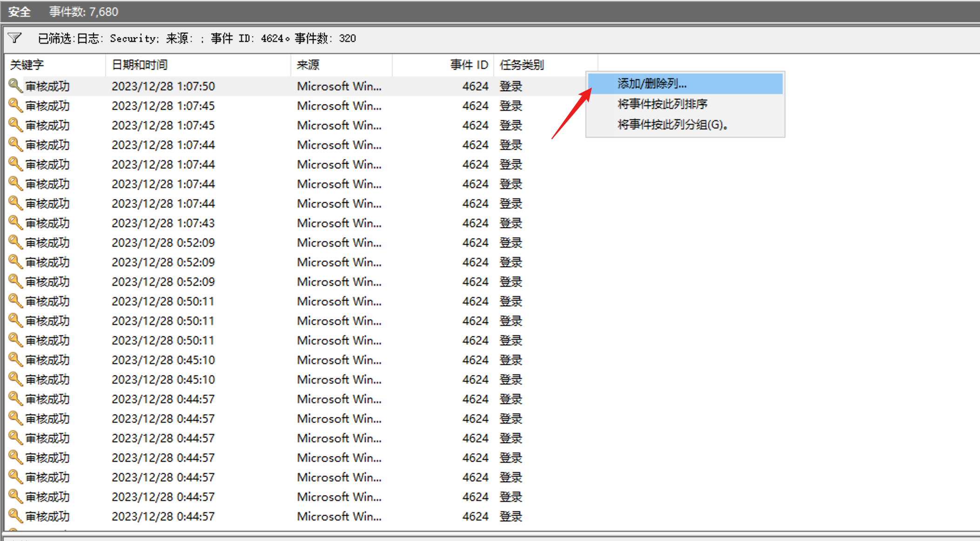Click key icon of 1:07:50 event
Screen dimensions: 980x541
[15, 86]
